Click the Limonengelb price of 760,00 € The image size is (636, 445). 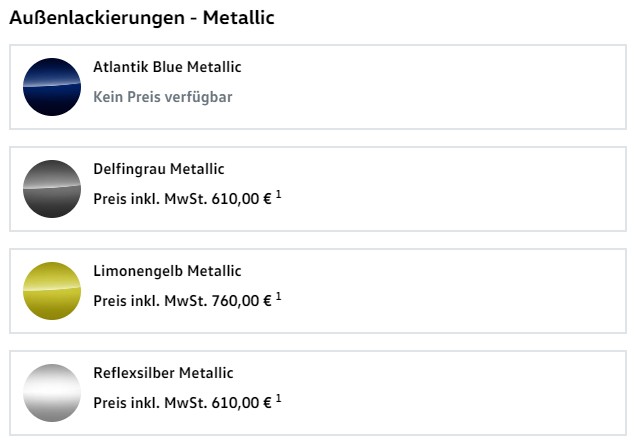183,302
